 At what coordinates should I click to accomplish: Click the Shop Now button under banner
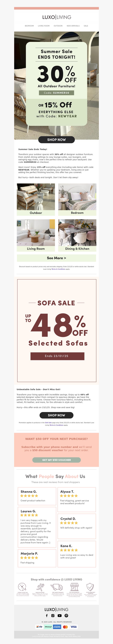point(56,140)
